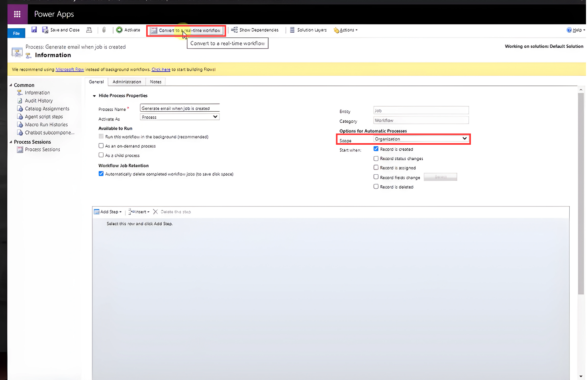Screen dimensions: 588x380
Task: Open the Activate As dropdown
Action: point(180,117)
